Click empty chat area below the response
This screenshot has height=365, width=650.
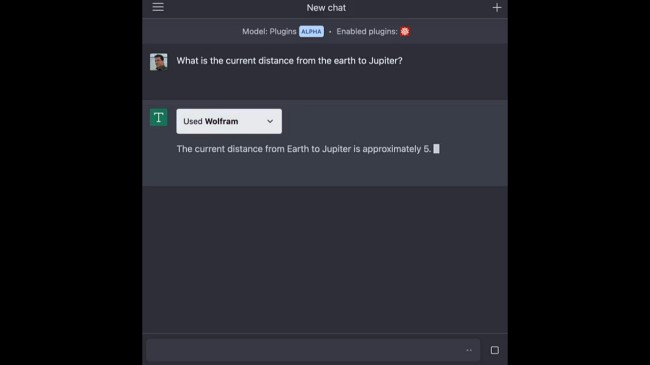(x=325, y=259)
